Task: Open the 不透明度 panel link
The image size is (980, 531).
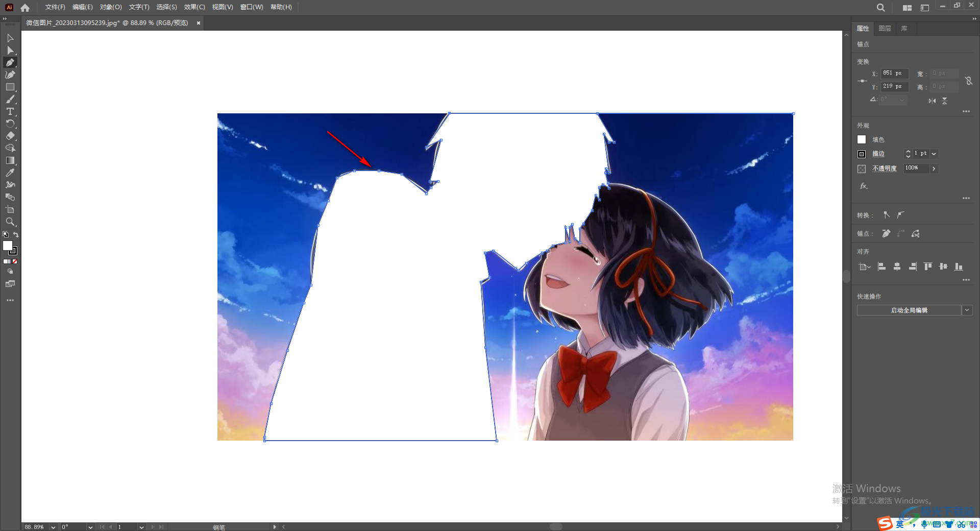Action: coord(885,168)
